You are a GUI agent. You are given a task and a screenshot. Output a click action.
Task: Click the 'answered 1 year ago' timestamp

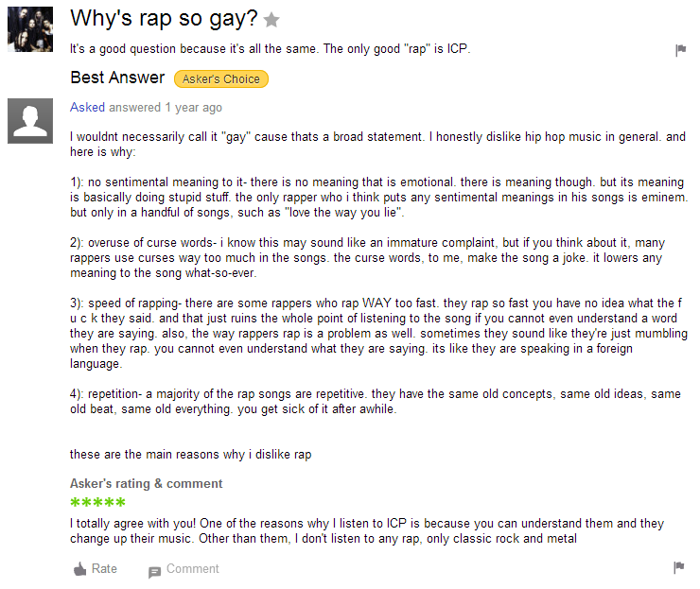[x=166, y=108]
